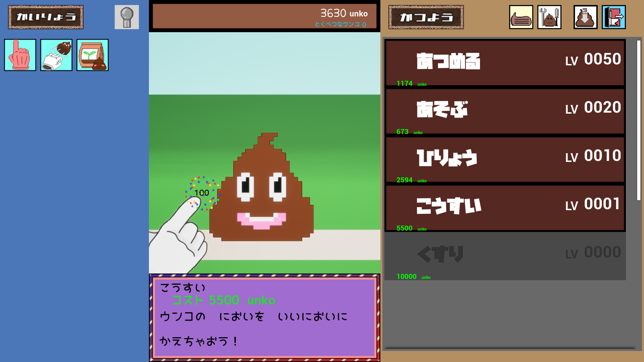The image size is (644, 362).
Task: Select the pointing finger upgrade icon
Action: pos(19,55)
